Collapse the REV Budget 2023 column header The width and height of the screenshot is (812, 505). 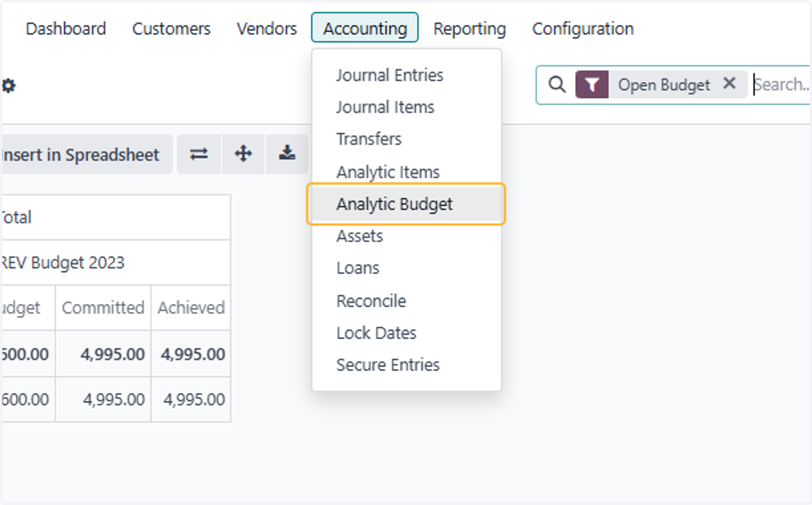(x=115, y=263)
